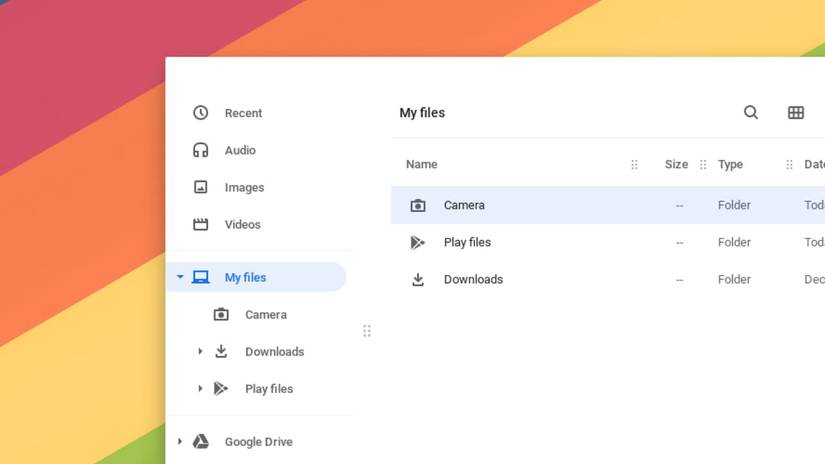
Task: Sort by the Date column header
Action: pos(814,164)
